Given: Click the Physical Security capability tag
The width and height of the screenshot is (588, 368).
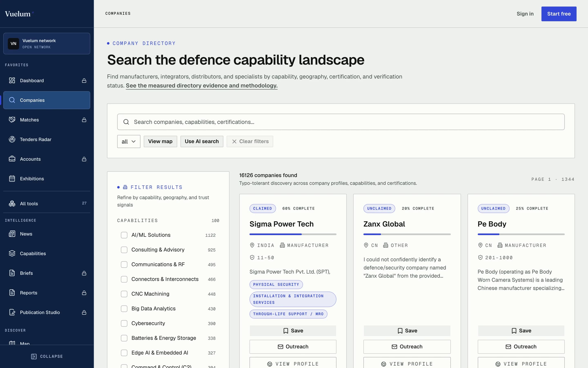Looking at the screenshot, I should [x=276, y=285].
